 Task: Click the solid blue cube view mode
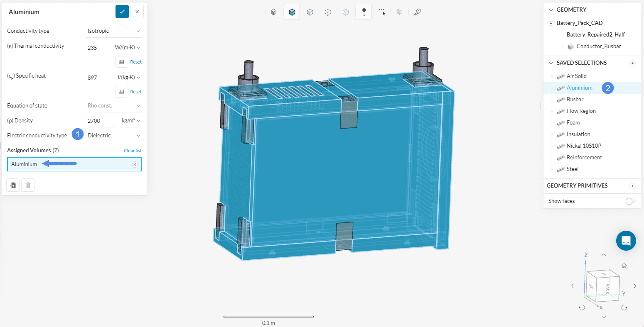tap(292, 12)
